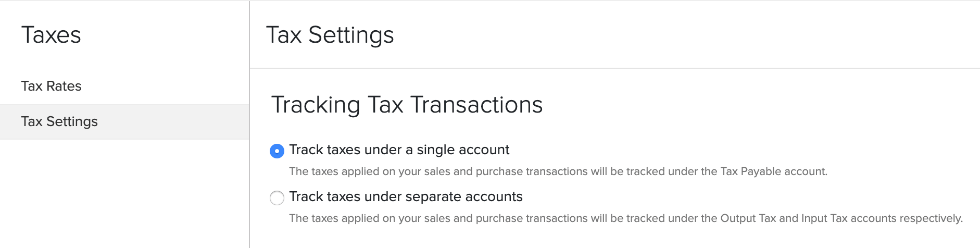The width and height of the screenshot is (980, 248).
Task: Click the single account description text
Action: click(x=558, y=171)
